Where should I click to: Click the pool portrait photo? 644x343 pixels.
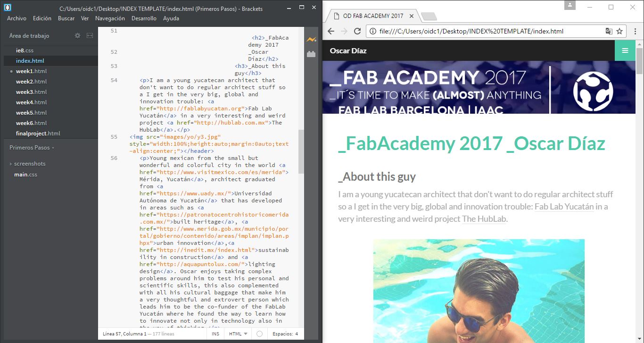click(x=479, y=291)
